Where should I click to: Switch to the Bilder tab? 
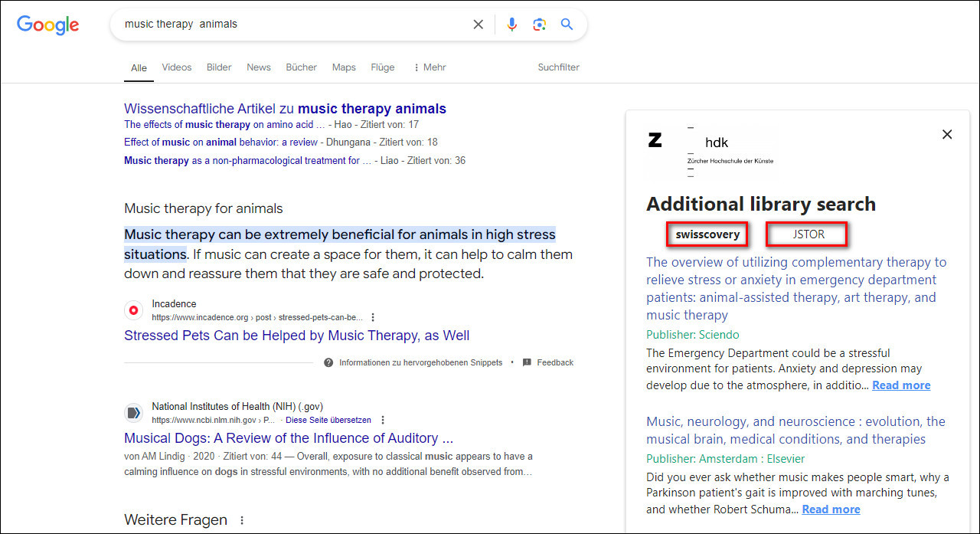[x=219, y=67]
